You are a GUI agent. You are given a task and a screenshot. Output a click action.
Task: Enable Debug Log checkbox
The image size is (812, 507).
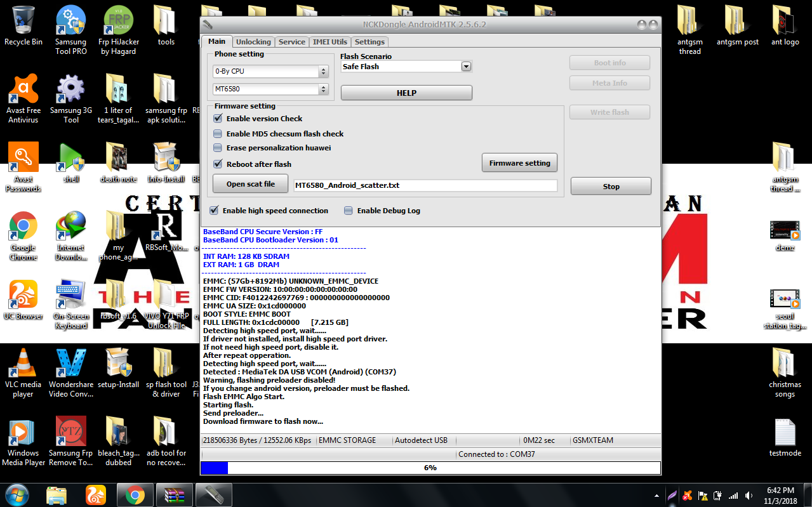(x=349, y=211)
